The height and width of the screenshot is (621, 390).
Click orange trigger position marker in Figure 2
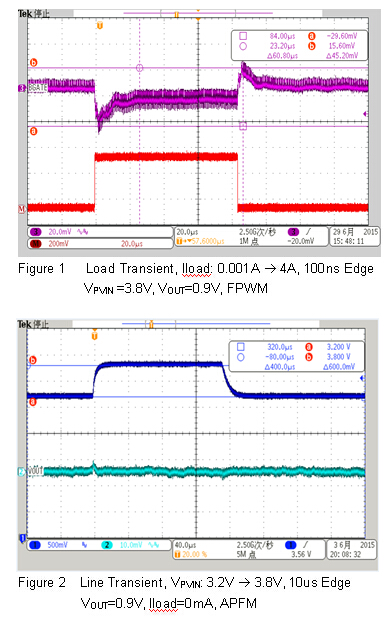coord(94,336)
